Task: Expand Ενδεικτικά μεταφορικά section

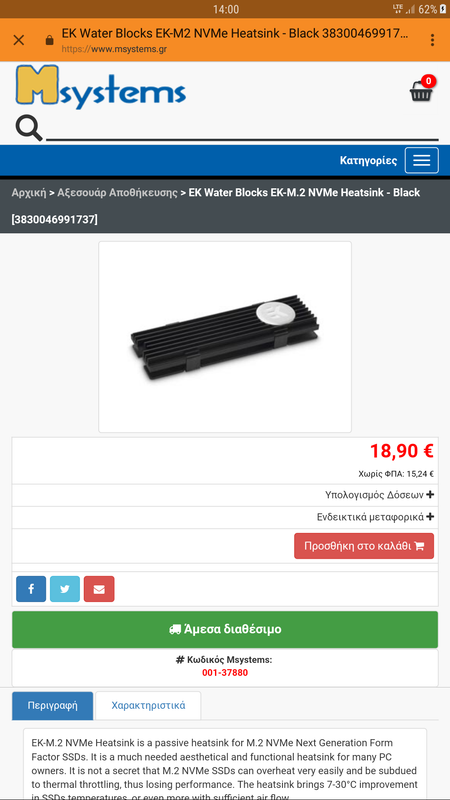Action: pos(376,517)
